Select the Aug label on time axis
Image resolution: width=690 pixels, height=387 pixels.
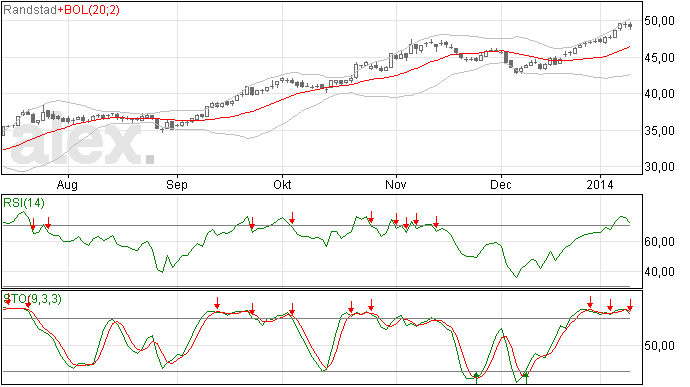(67, 185)
